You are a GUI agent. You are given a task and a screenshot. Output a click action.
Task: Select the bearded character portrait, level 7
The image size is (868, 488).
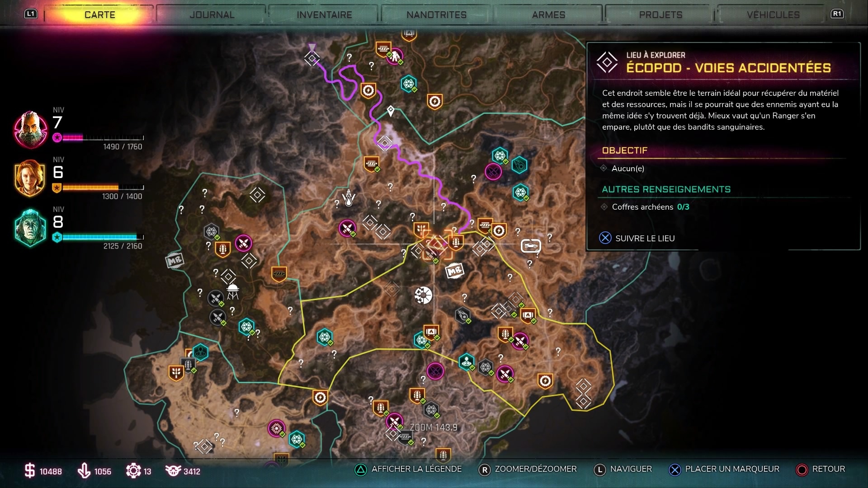point(31,130)
